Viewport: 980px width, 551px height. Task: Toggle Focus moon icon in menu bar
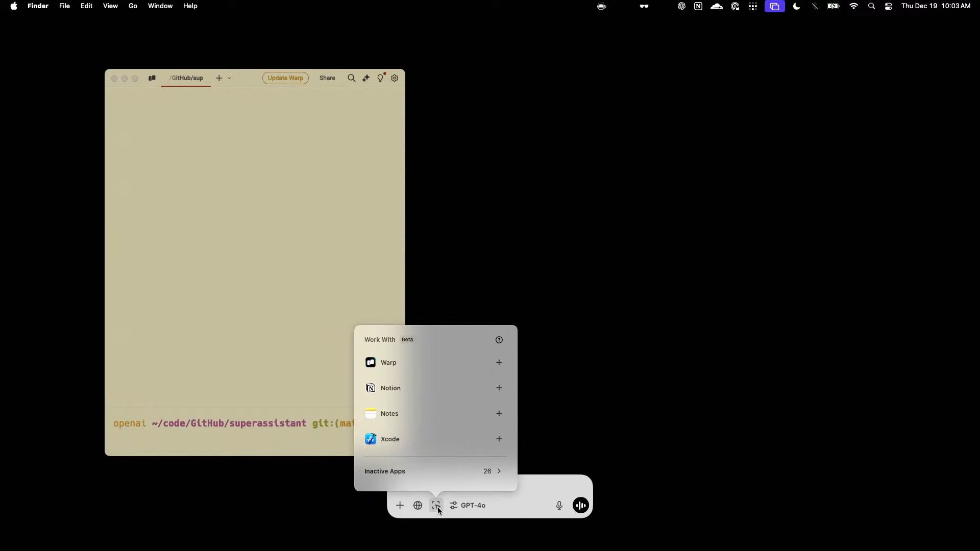click(x=796, y=6)
